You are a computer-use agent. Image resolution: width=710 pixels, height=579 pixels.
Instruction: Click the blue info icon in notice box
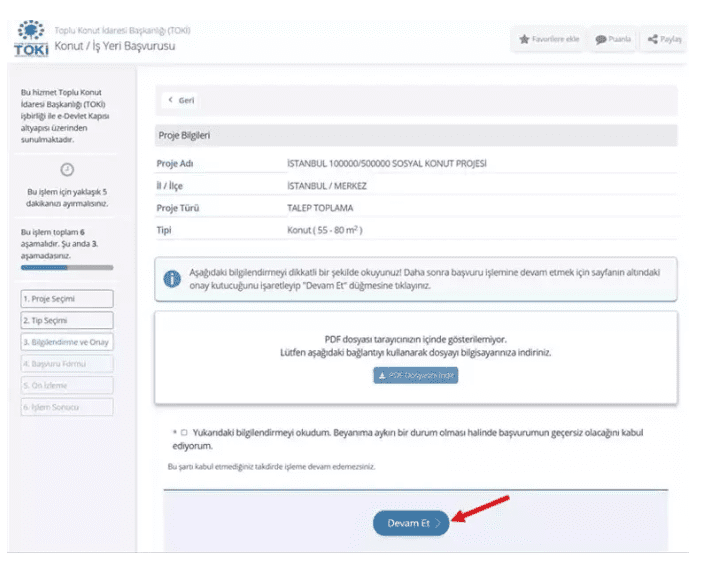[x=172, y=279]
